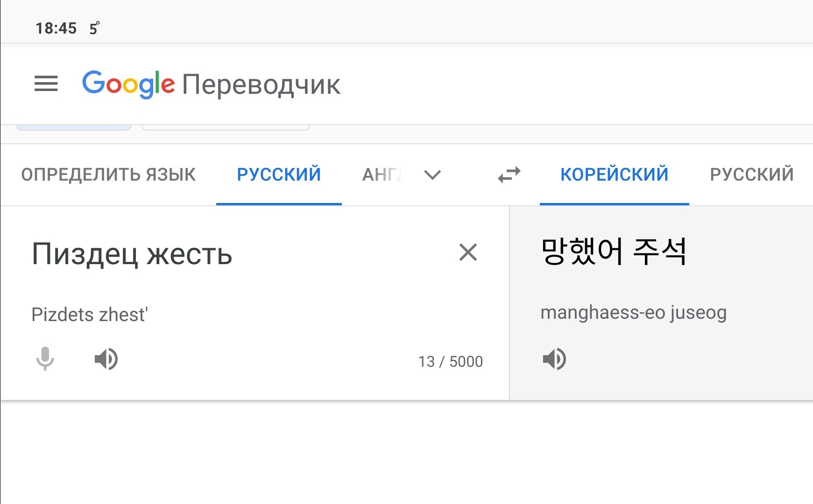
Task: Clear the source text with the X
Action: (468, 252)
